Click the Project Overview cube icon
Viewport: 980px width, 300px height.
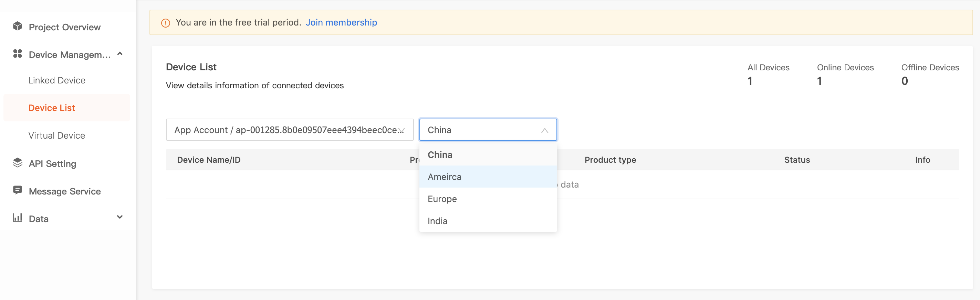[18, 26]
